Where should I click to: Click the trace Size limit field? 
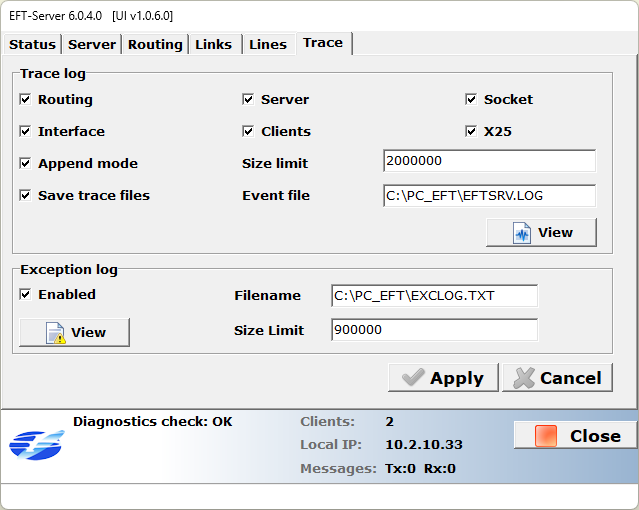pyautogui.click(x=489, y=161)
